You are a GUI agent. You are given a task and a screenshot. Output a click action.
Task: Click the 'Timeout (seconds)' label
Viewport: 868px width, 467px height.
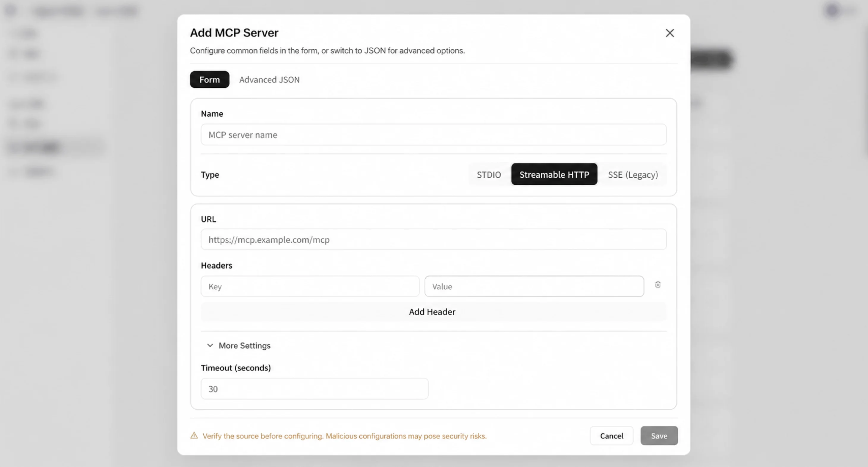(236, 368)
